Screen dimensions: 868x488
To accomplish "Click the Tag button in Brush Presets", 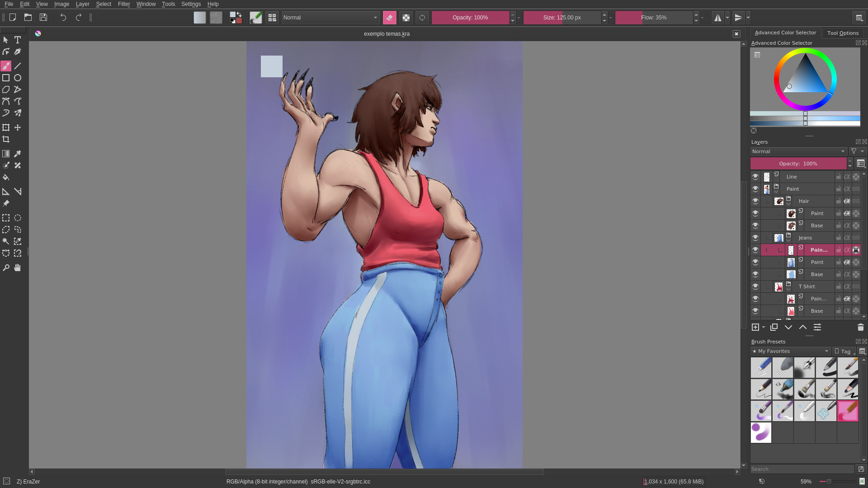I will click(844, 351).
